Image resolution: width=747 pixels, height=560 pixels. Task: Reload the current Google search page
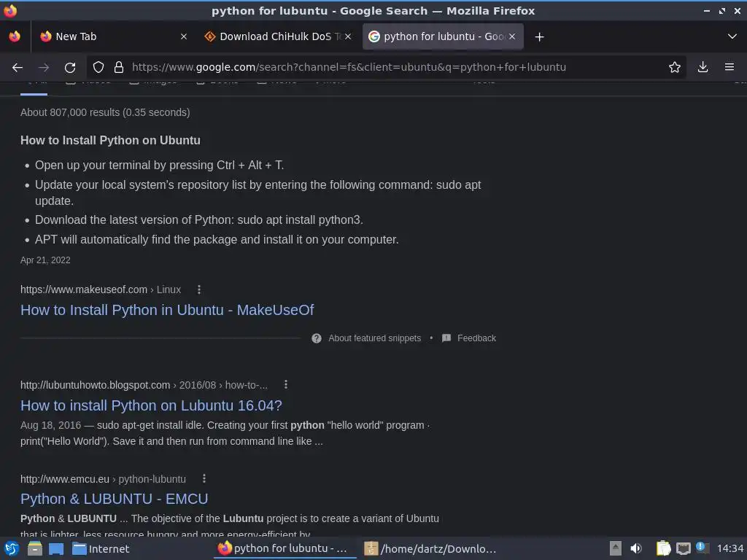click(70, 67)
